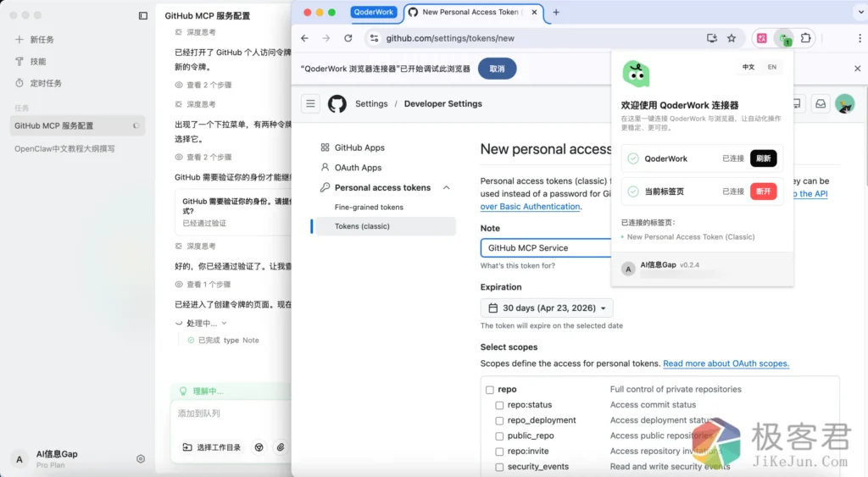Collapse the Personal access tokens section
This screenshot has width=868, height=477.
[x=447, y=187]
